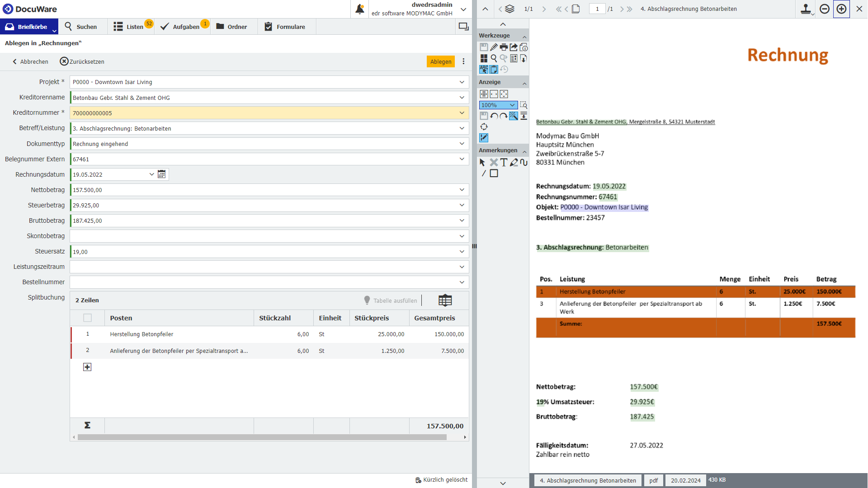868x488 pixels.
Task: Open document info icon in Werkzeuge
Action: pyautogui.click(x=524, y=47)
